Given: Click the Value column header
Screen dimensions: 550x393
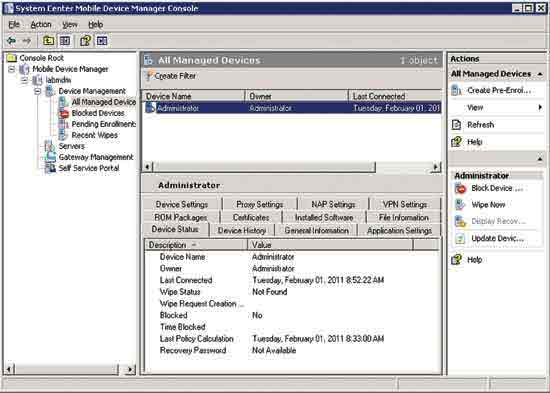Looking at the screenshot, I should coord(330,245).
